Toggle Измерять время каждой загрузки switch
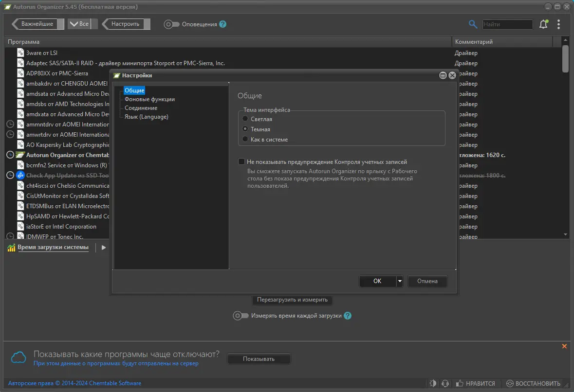 tap(241, 316)
